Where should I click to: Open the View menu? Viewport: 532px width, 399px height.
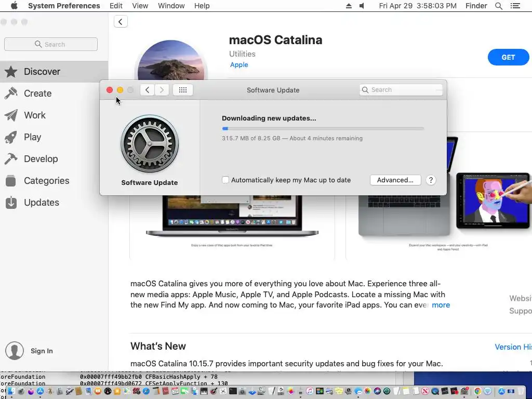(x=140, y=6)
